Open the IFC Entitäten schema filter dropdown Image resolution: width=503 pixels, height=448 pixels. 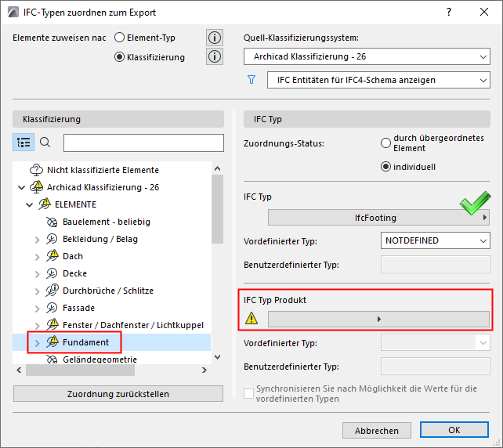(x=378, y=80)
